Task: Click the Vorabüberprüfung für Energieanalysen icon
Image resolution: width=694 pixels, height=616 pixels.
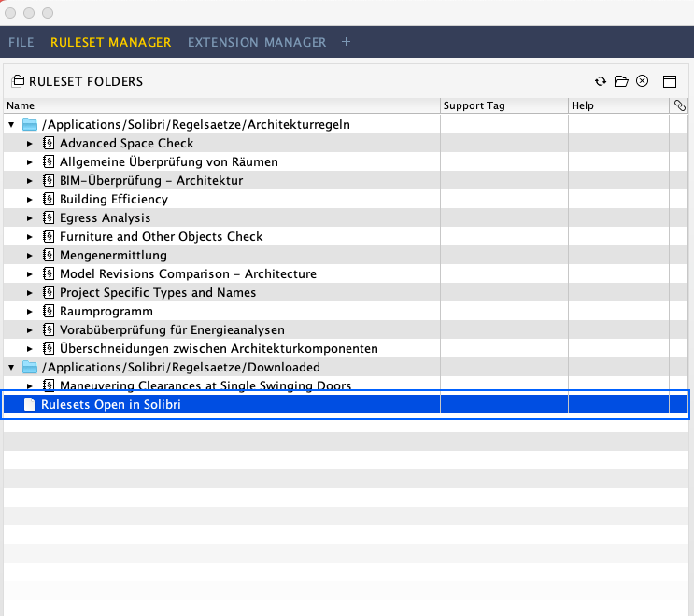Action: (49, 329)
